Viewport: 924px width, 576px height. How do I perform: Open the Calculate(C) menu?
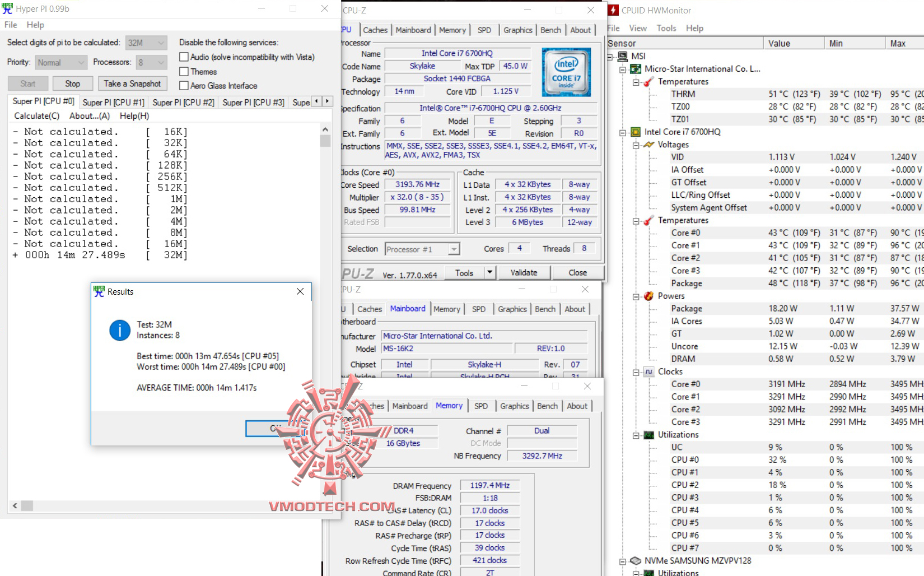[x=37, y=116]
